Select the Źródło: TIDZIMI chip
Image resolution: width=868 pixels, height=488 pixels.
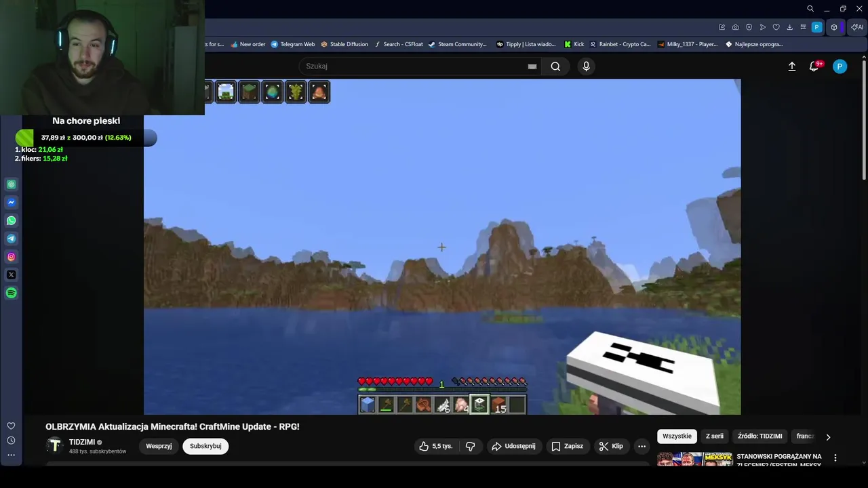(x=760, y=436)
